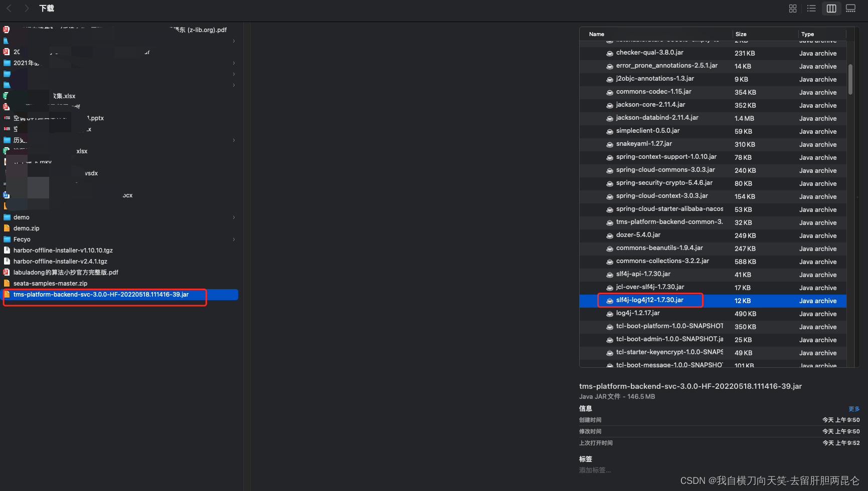Image resolution: width=868 pixels, height=491 pixels.
Task: Click the 创建时间 value 今天 上午9:50
Action: click(x=841, y=420)
